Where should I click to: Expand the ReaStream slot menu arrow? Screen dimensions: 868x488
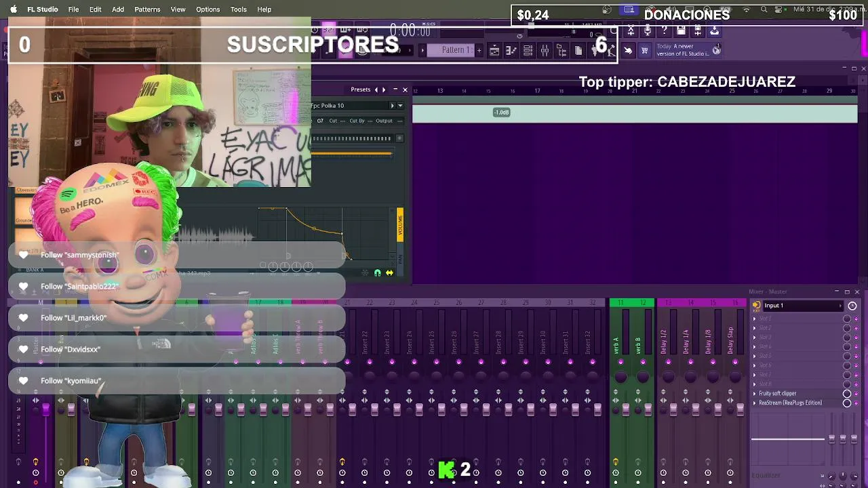(754, 403)
